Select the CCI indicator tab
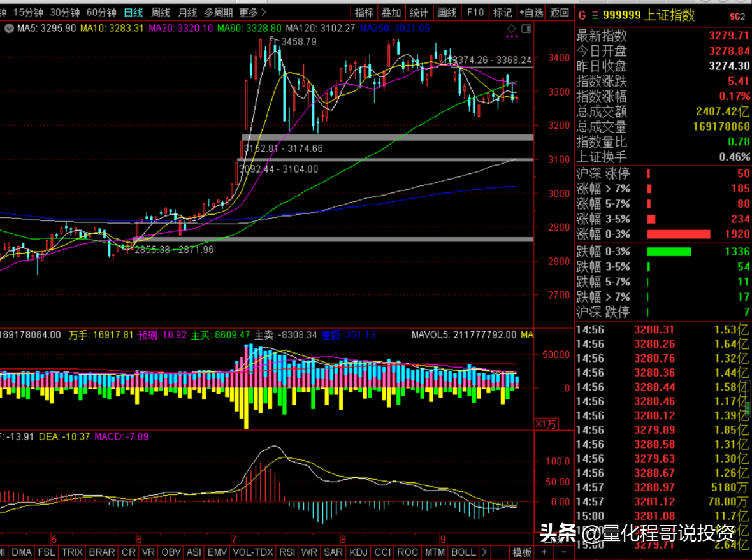The height and width of the screenshot is (560, 752). [x=382, y=552]
